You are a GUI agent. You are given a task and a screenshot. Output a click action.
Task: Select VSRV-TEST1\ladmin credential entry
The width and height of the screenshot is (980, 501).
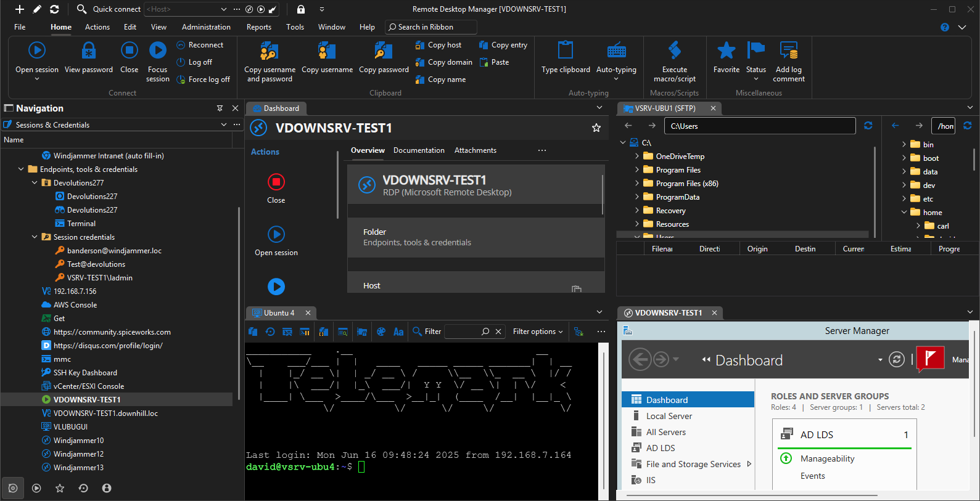coord(100,277)
